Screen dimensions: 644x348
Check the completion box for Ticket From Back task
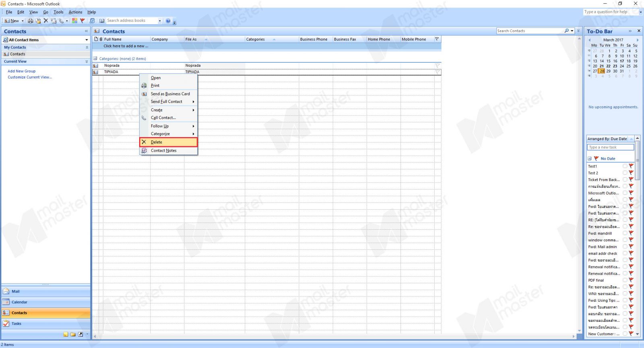coord(625,179)
